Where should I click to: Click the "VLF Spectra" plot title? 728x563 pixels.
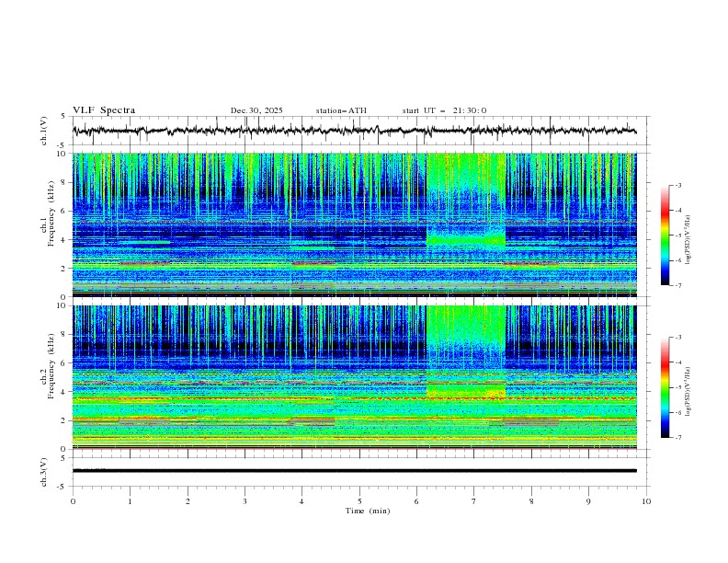[104, 110]
